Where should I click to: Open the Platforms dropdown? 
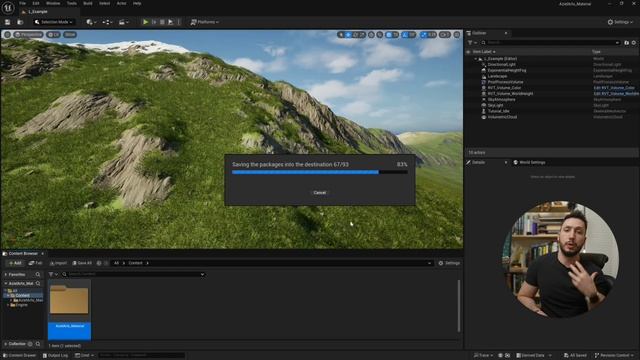tap(204, 22)
